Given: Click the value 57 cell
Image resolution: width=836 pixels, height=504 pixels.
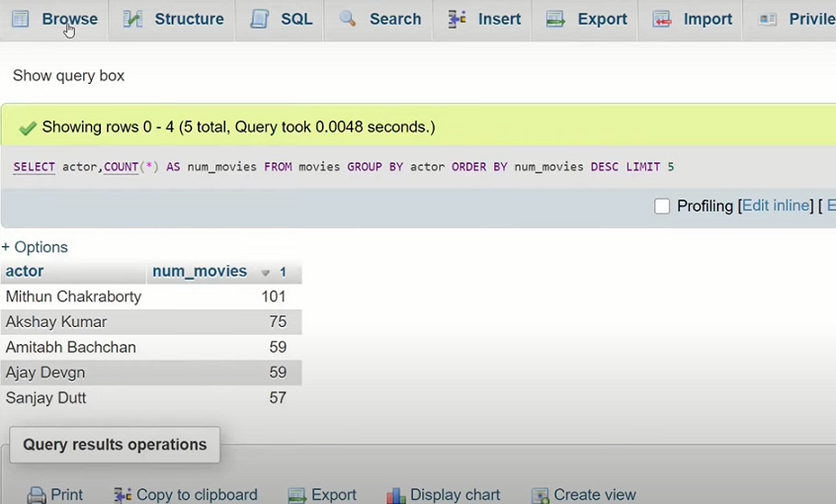Looking at the screenshot, I should pos(224,398).
